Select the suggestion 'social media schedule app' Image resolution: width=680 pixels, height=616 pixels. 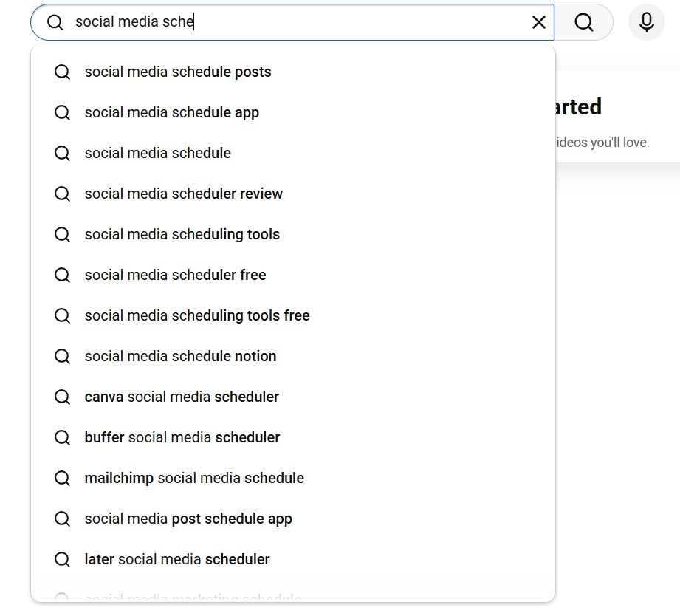pos(173,112)
